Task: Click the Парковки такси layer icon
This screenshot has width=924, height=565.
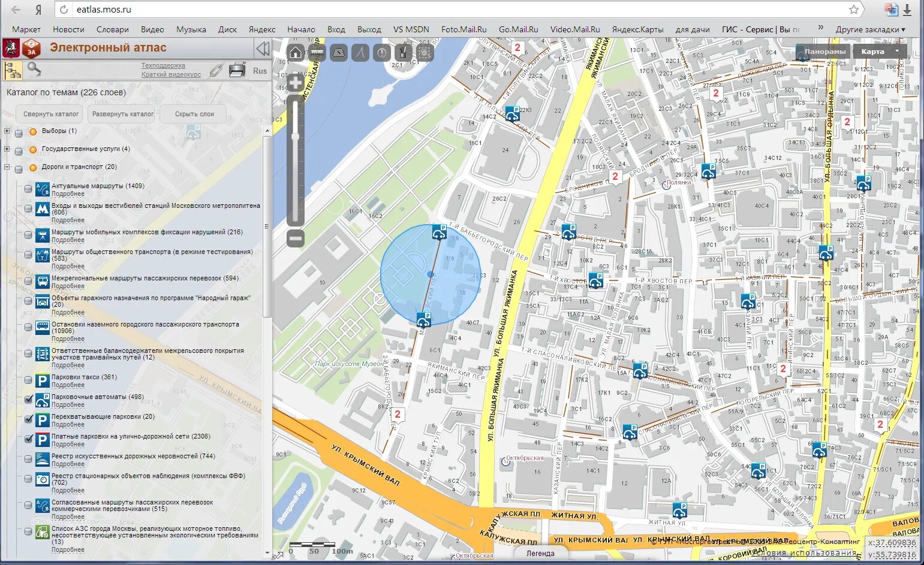Action: click(42, 380)
